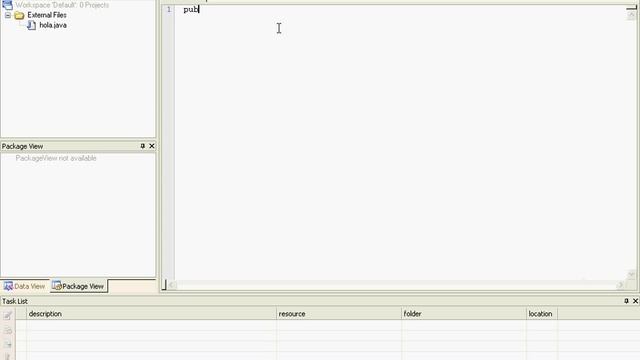Click the editor vertical scrollbar up arrow

pyautogui.click(x=631, y=15)
